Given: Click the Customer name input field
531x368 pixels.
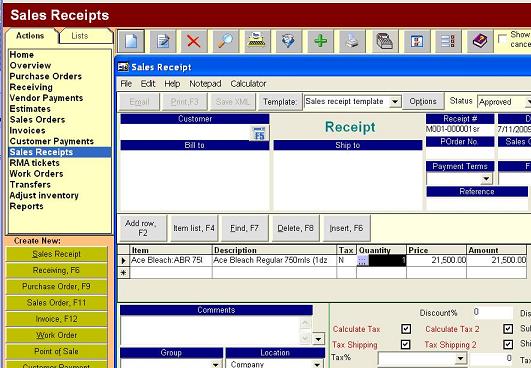Looking at the screenshot, I should [186, 132].
